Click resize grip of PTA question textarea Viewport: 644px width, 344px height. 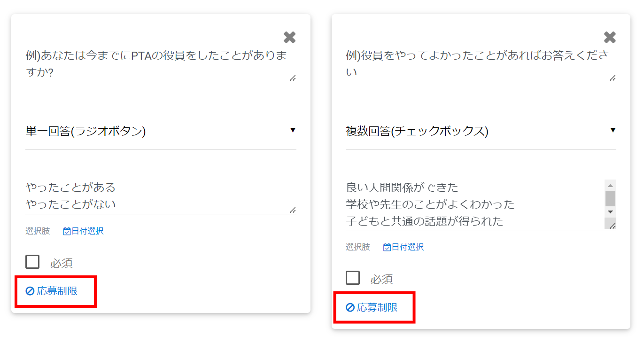tap(293, 78)
